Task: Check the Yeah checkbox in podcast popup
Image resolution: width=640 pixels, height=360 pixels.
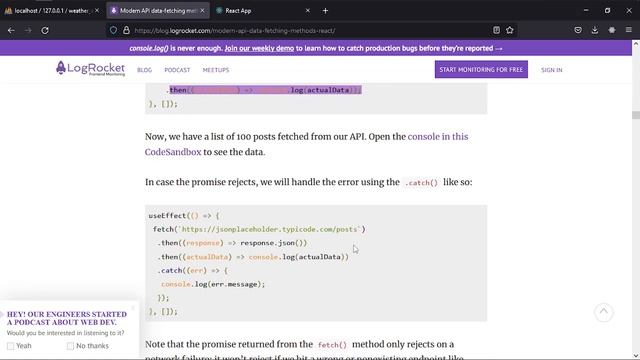Action: (11, 346)
